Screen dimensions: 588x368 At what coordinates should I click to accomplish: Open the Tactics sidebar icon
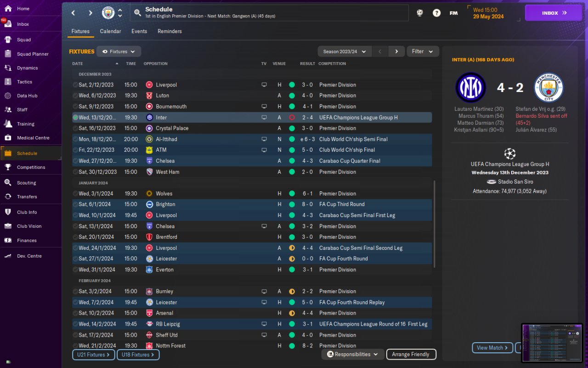pos(8,82)
